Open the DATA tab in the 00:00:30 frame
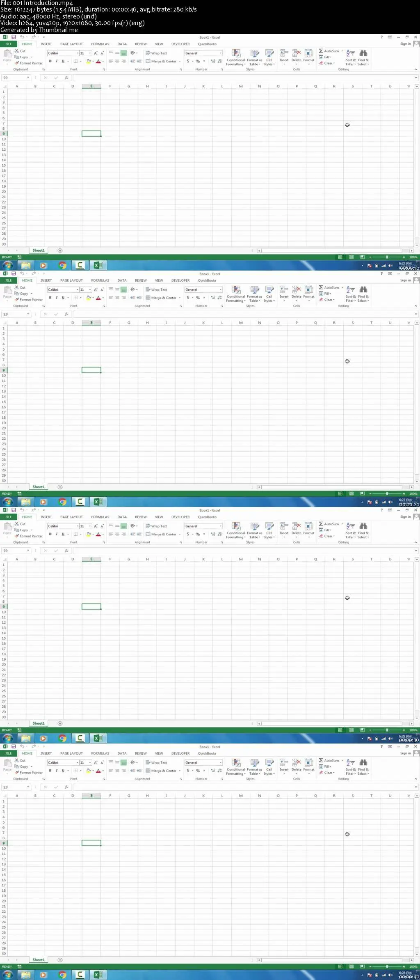The width and height of the screenshot is (420, 980). (122, 517)
